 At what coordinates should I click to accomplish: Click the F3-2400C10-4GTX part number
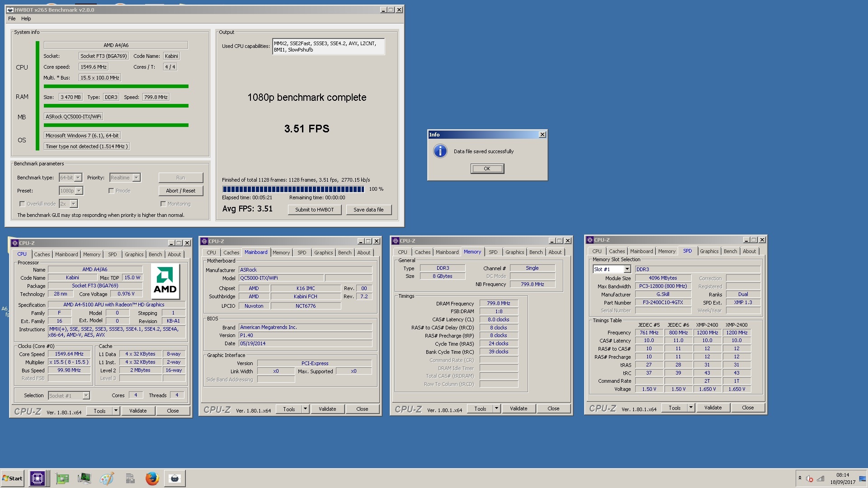663,302
